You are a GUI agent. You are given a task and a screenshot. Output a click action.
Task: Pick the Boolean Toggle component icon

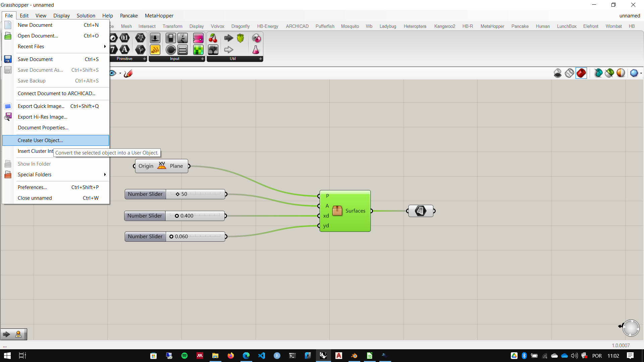[x=170, y=38]
